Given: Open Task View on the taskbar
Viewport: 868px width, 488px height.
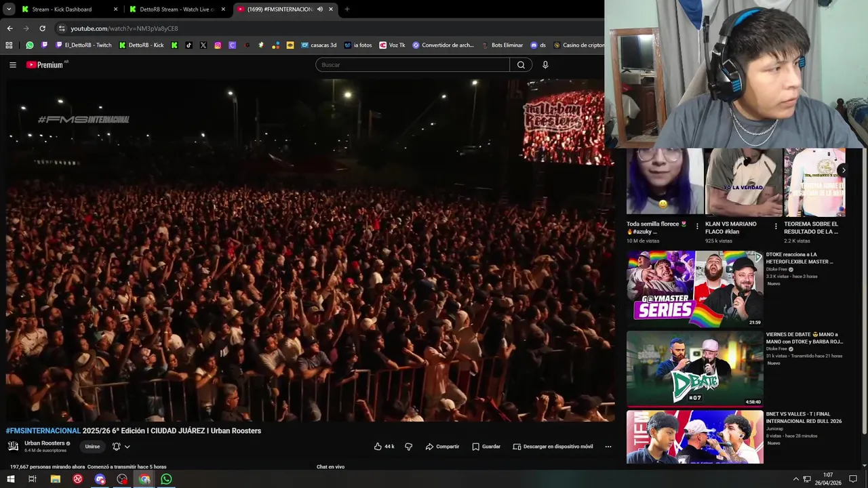Looking at the screenshot, I should [x=32, y=479].
